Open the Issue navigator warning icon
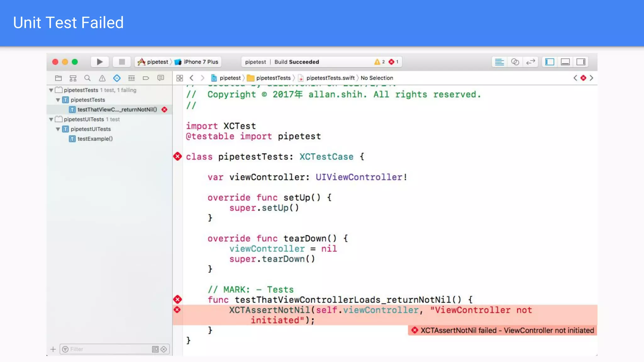 102,78
